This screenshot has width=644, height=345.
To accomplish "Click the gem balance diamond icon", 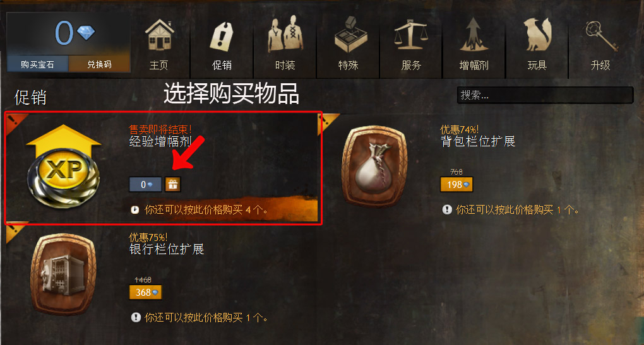I will 86,32.
